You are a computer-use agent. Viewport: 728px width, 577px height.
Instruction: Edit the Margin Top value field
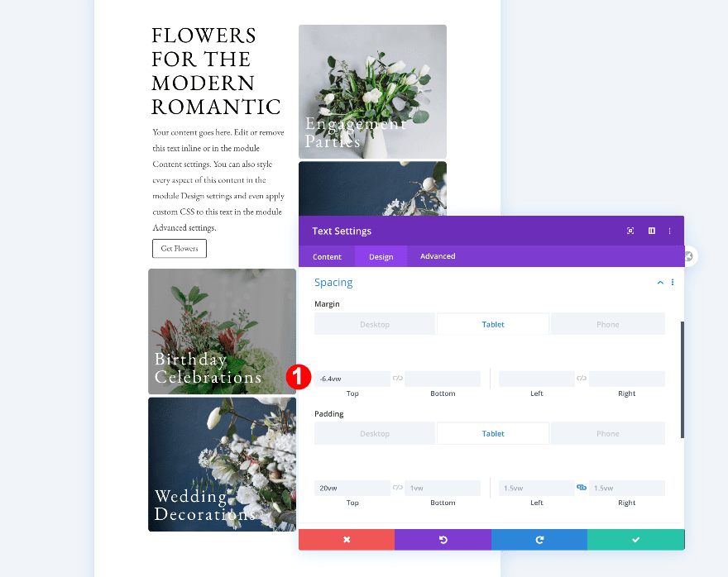click(x=352, y=379)
